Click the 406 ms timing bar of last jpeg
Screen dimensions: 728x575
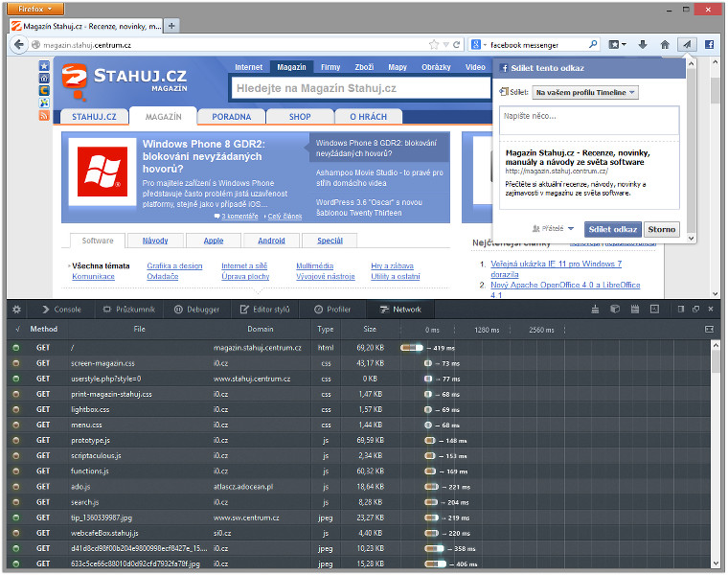point(435,563)
